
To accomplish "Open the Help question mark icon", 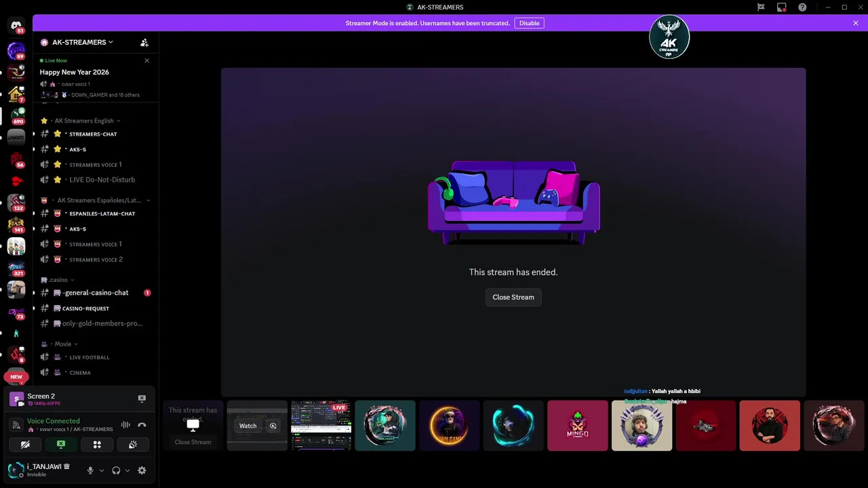I will coord(802,7).
